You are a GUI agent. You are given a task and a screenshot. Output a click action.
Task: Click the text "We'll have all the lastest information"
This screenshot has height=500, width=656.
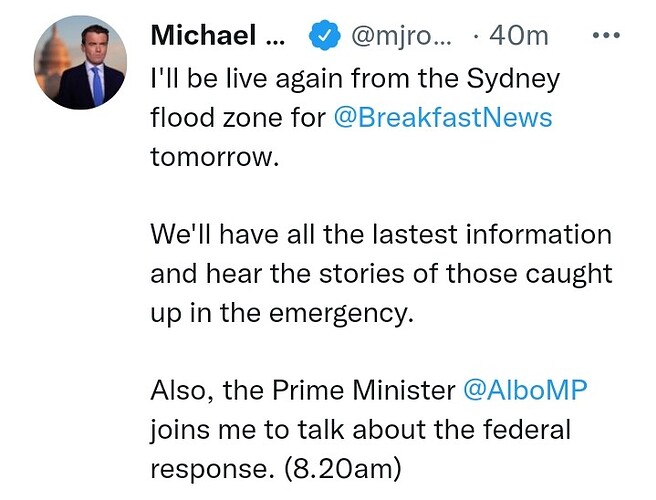coord(380,235)
